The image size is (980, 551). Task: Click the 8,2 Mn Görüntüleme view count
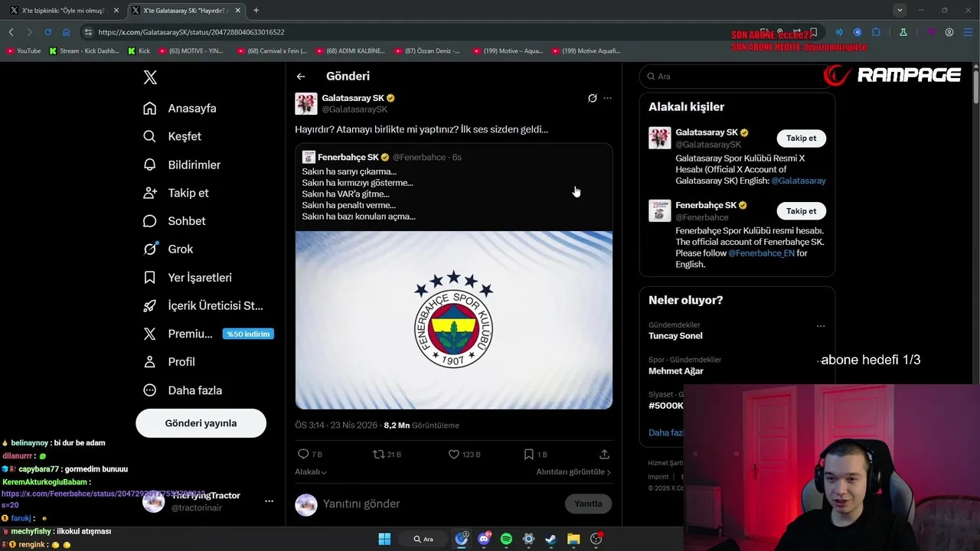coord(421,425)
